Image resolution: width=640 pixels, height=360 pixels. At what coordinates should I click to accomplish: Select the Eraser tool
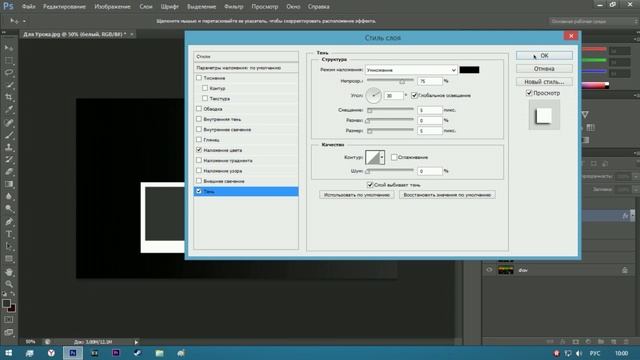click(9, 171)
